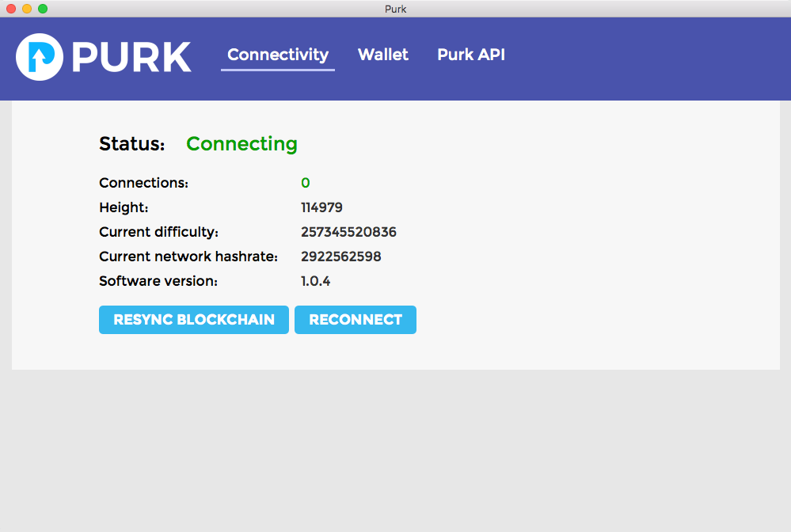The width and height of the screenshot is (791, 532).
Task: Click the 'Height:' label
Action: click(124, 207)
